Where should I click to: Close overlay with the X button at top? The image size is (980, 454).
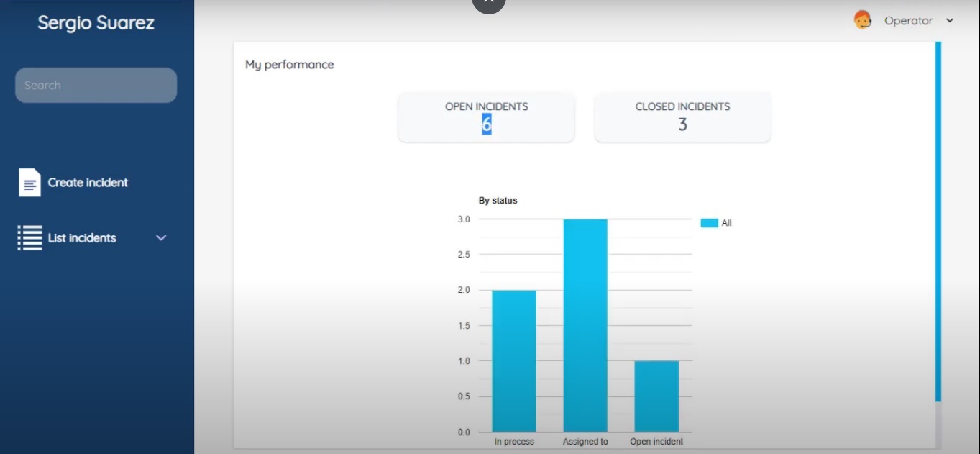click(489, 3)
